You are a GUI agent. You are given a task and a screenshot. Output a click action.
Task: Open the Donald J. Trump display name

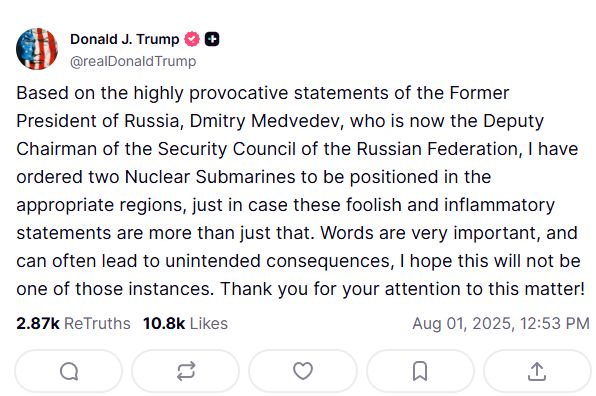[x=125, y=39]
